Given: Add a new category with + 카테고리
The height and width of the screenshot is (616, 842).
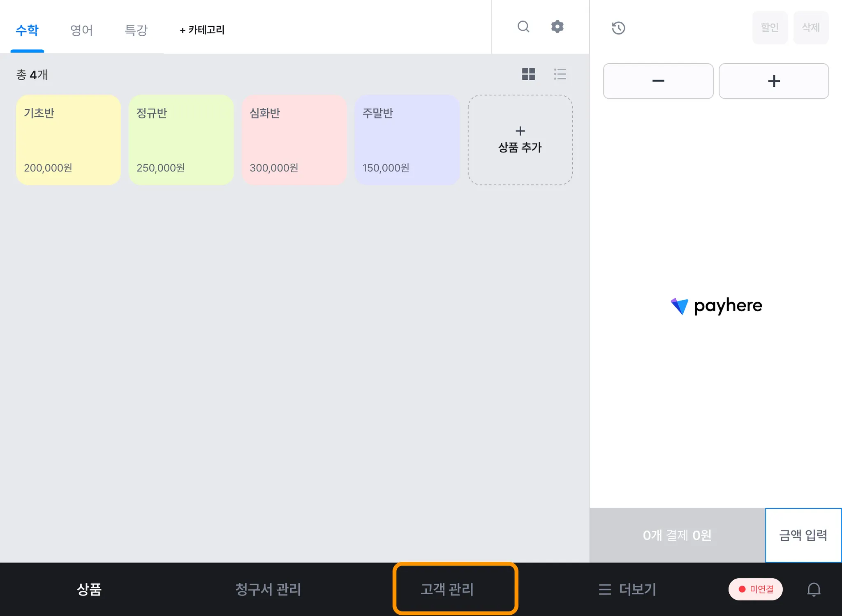Looking at the screenshot, I should (202, 30).
